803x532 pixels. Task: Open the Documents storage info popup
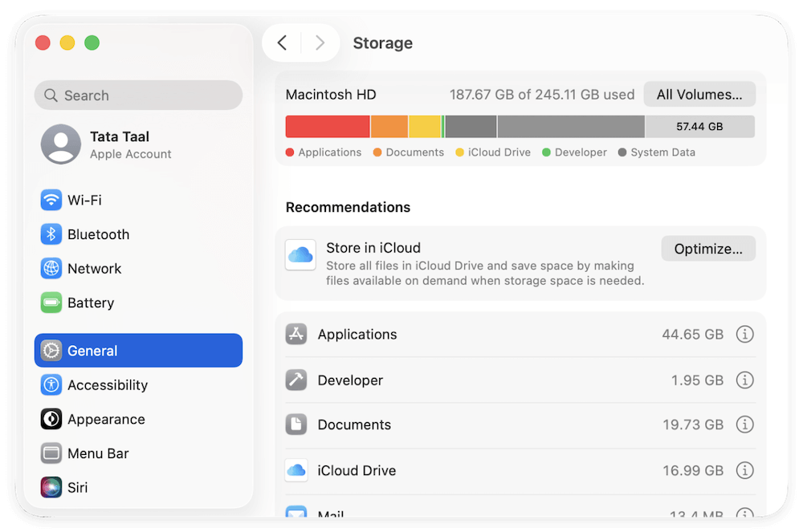tap(744, 424)
